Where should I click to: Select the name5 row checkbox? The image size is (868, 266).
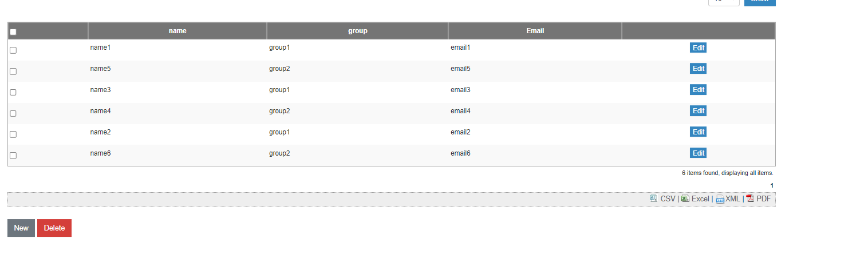[13, 72]
